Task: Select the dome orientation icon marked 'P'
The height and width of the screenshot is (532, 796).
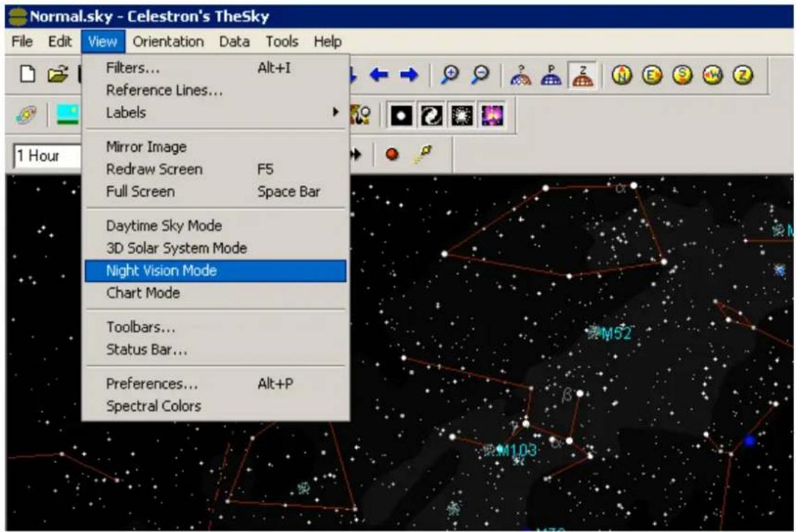Action: click(552, 75)
